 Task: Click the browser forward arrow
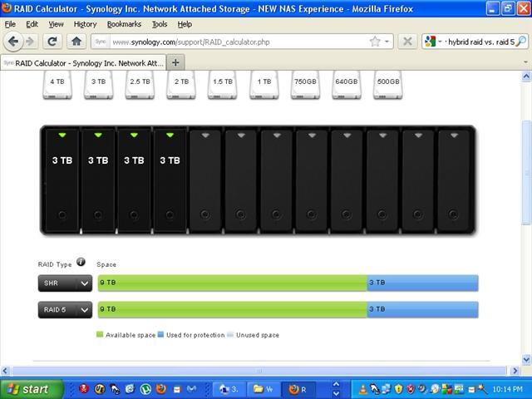tap(31, 42)
